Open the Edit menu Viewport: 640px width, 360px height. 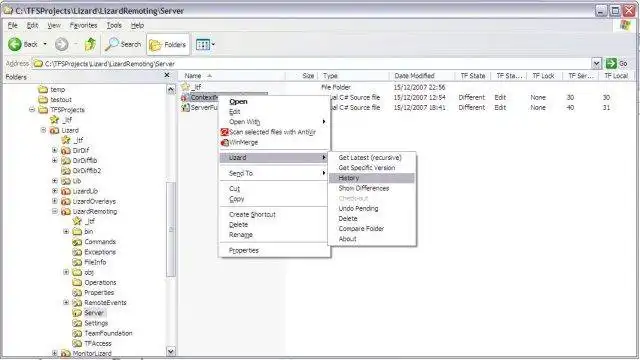pos(32,25)
